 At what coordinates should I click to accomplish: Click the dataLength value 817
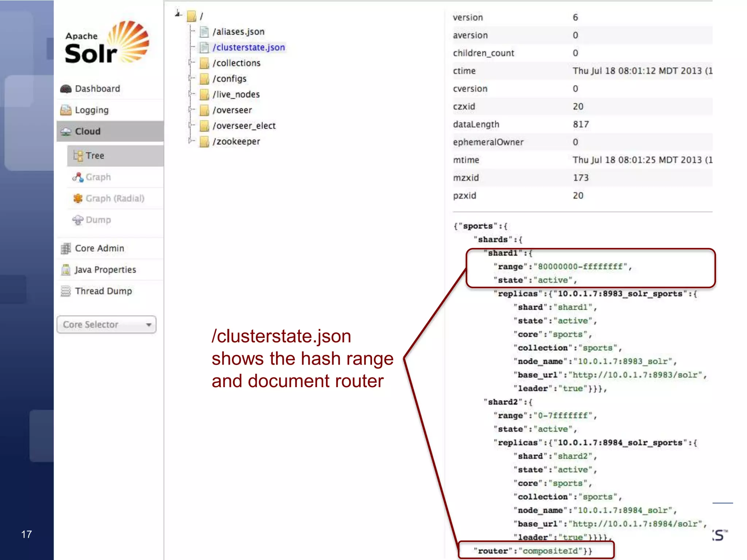point(581,124)
